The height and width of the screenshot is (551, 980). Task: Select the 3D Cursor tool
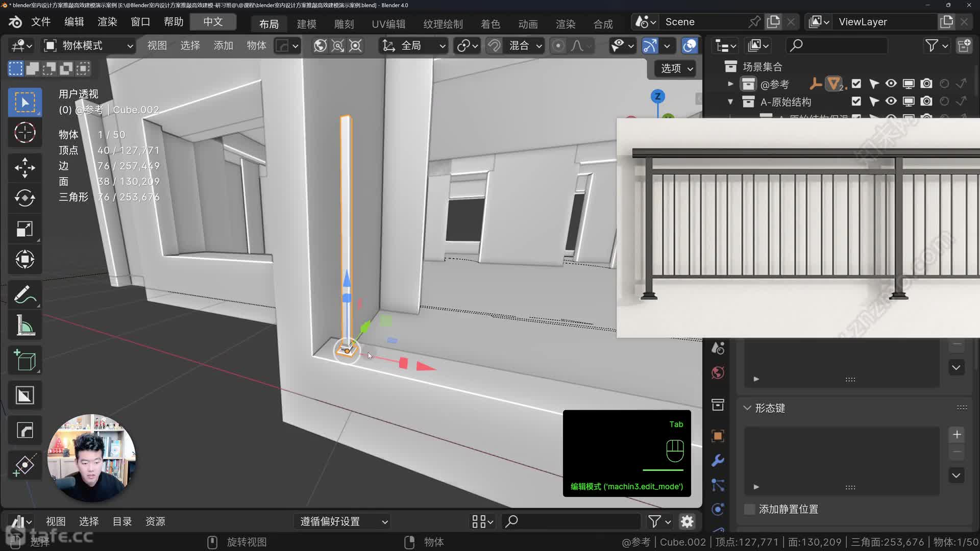pyautogui.click(x=24, y=133)
